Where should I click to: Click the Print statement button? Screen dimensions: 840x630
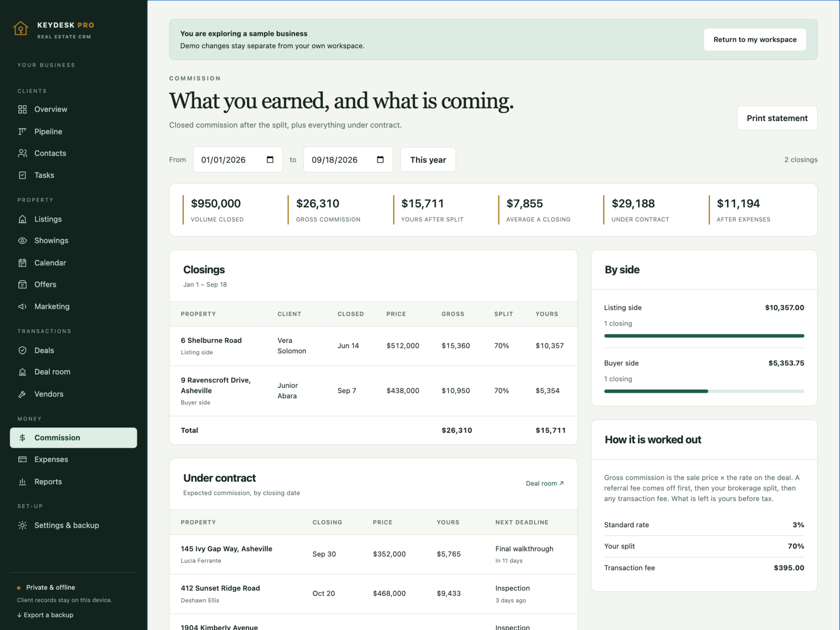point(777,118)
